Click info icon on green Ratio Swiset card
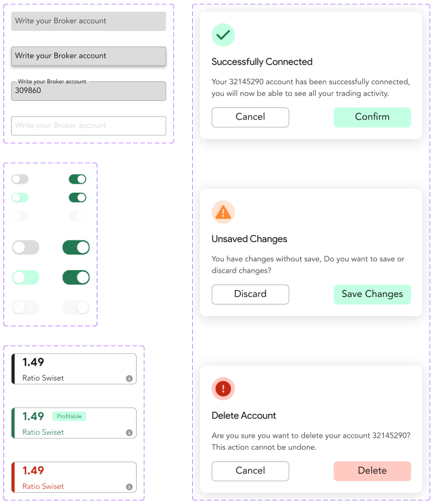This screenshot has width=432, height=504. coord(129,432)
